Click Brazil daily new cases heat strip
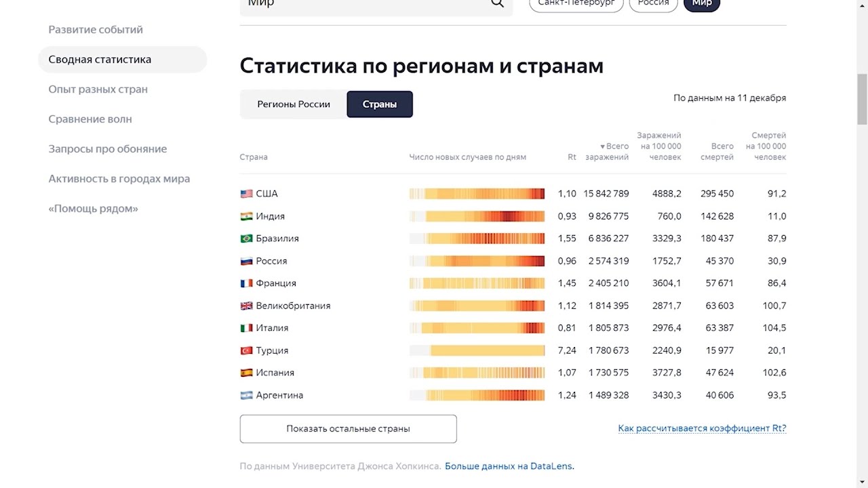This screenshot has height=488, width=868. pos(477,239)
